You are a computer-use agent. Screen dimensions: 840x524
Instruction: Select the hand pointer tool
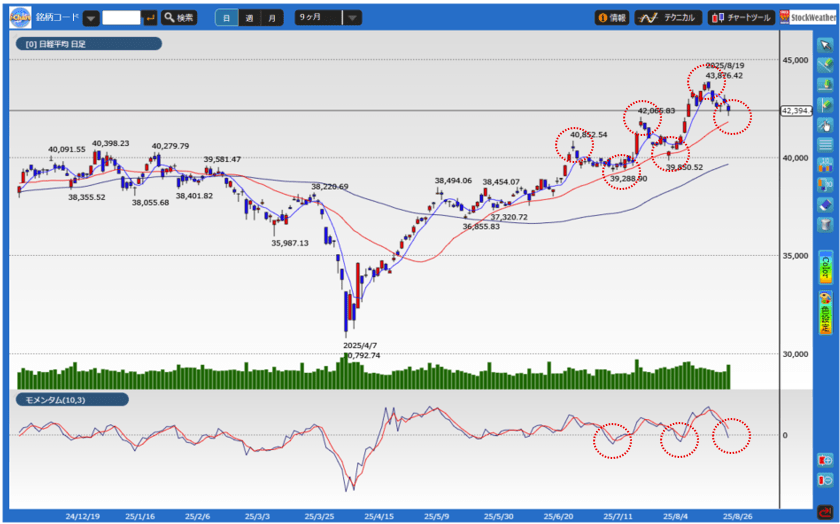coord(826,125)
